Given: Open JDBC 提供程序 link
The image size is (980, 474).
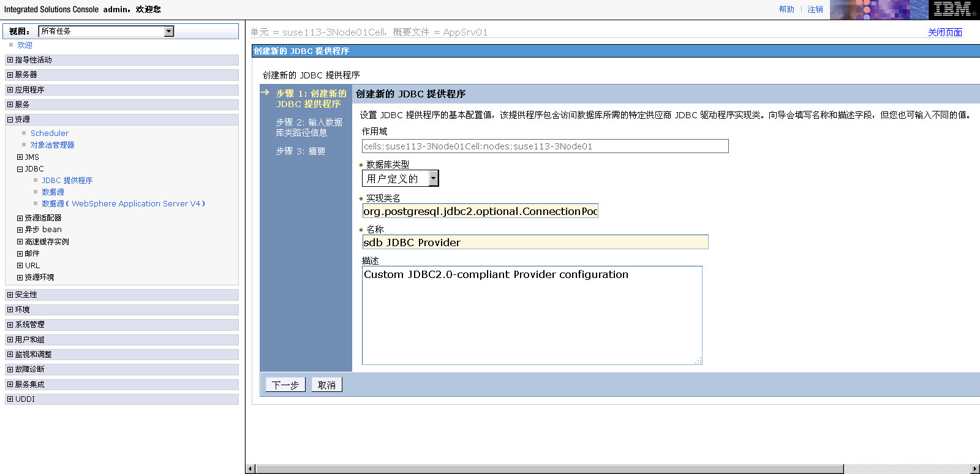Looking at the screenshot, I should point(67,181).
